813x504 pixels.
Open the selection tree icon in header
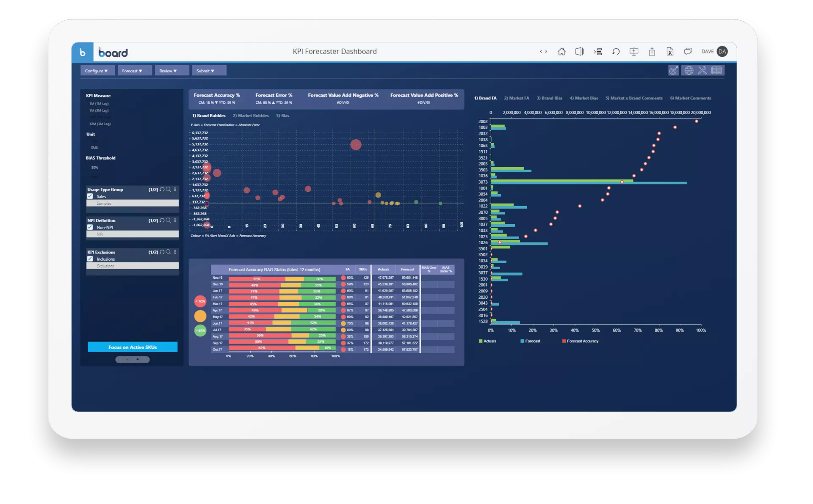coord(597,52)
